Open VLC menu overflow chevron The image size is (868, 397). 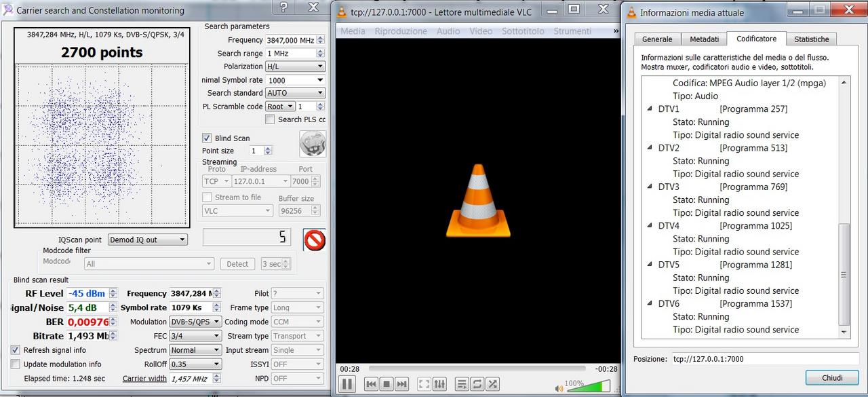[615, 31]
